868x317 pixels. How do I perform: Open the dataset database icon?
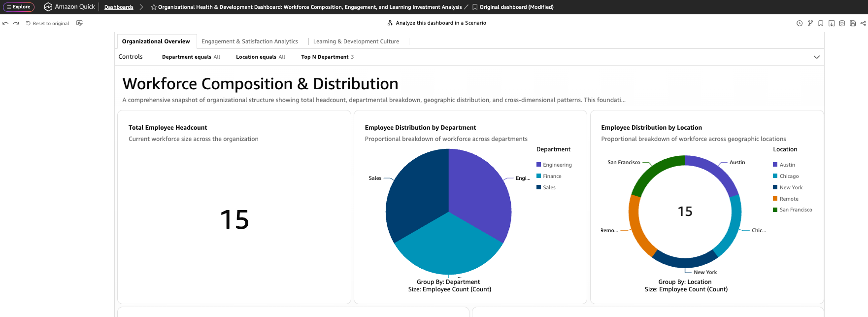click(x=842, y=23)
